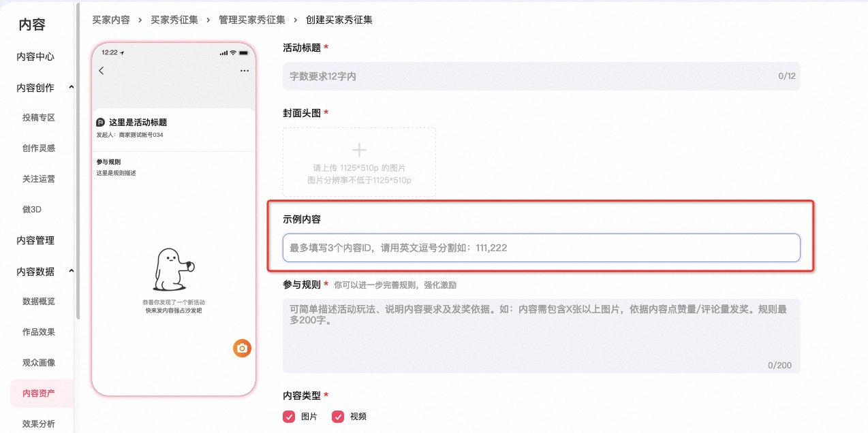Click the 0/12 title character counter
Viewport: 868px width, 433px height.
click(x=787, y=76)
